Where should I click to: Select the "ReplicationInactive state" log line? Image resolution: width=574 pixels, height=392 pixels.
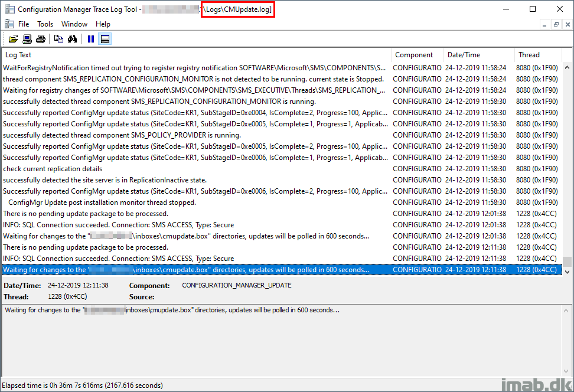(x=282, y=180)
